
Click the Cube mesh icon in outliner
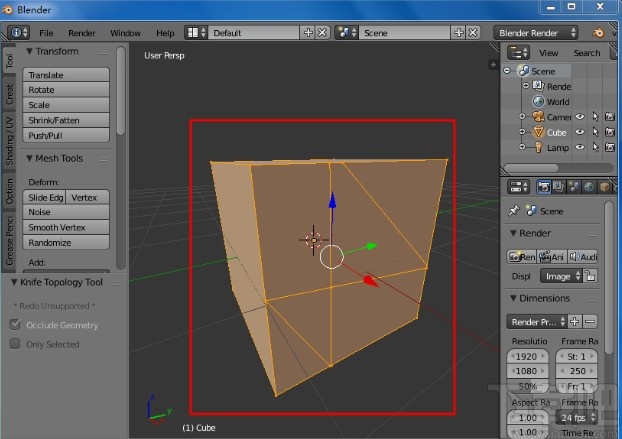(x=538, y=132)
